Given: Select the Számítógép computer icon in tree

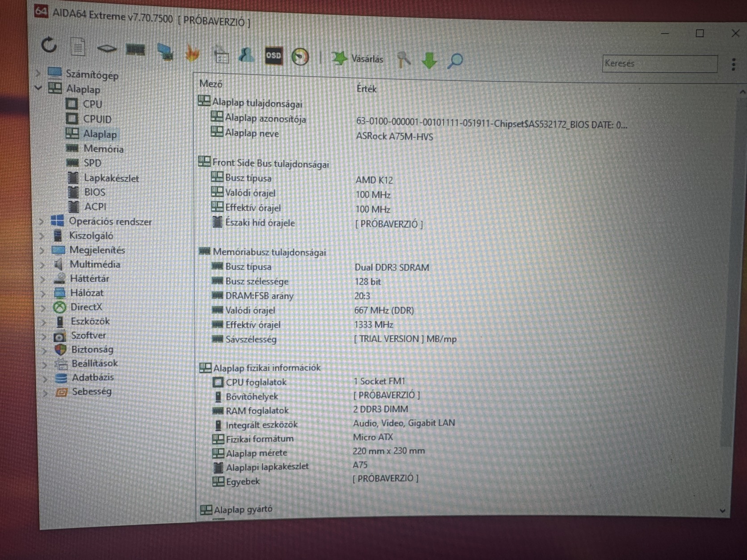Looking at the screenshot, I should point(55,73).
